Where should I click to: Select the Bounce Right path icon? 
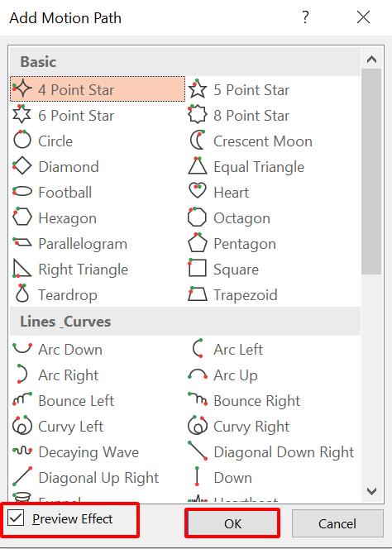pyautogui.click(x=198, y=399)
